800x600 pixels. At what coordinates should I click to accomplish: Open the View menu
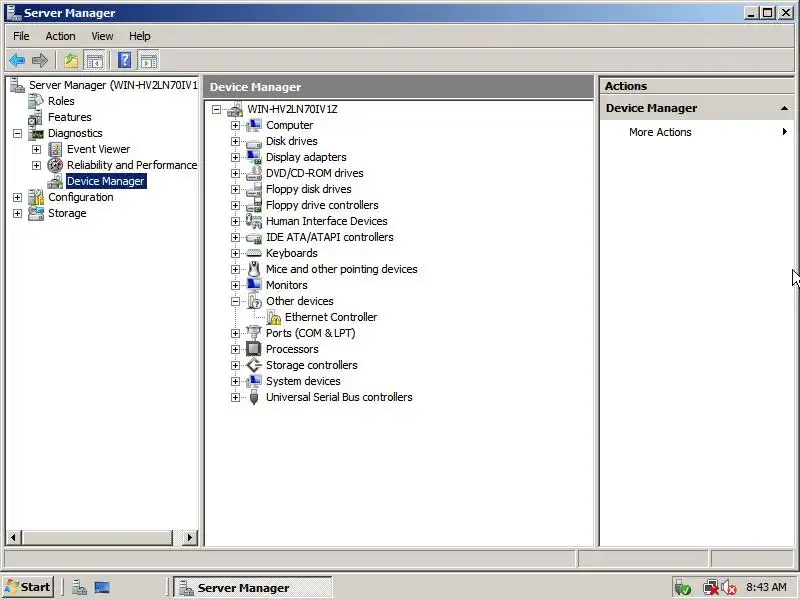pos(102,36)
